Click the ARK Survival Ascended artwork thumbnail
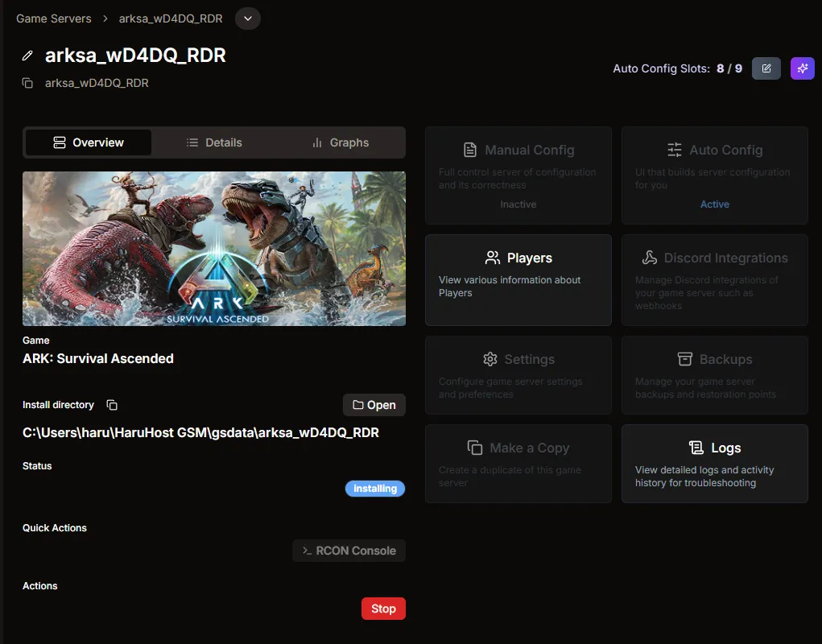Viewport: 822px width, 644px height. 213,248
